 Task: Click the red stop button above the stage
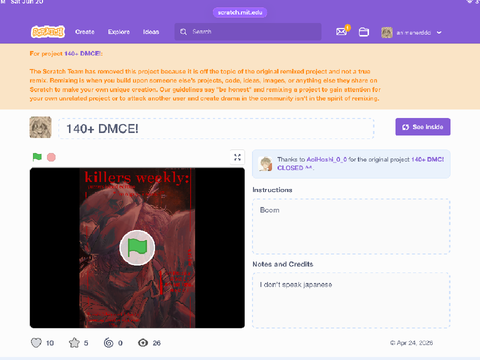click(x=51, y=157)
